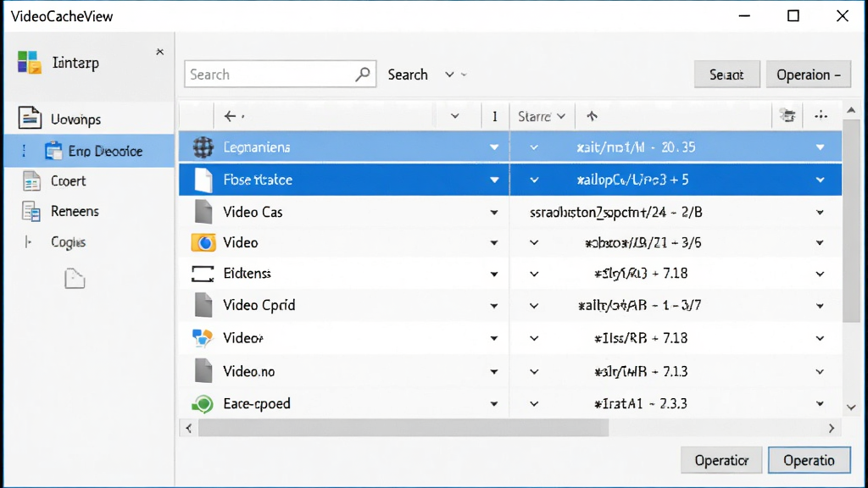Viewport: 868px width, 488px height.
Task: Open the name dropdown arrow on Eidtenss row
Action: click(494, 274)
